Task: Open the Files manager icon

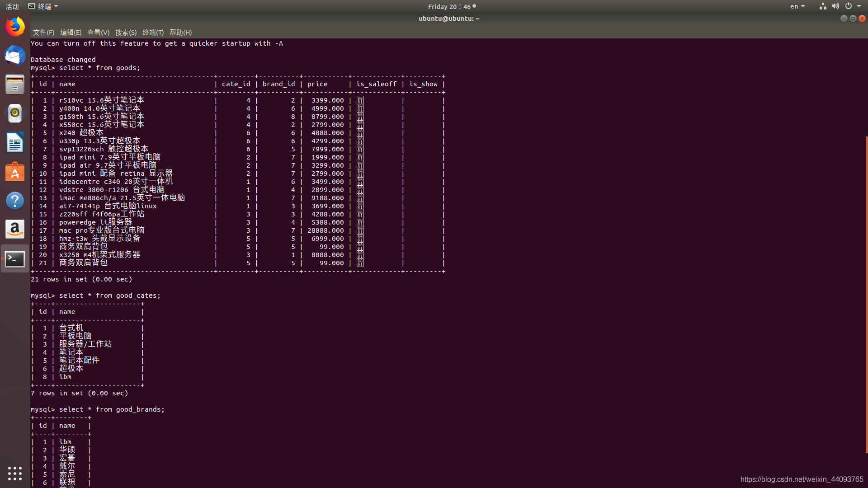Action: click(15, 85)
